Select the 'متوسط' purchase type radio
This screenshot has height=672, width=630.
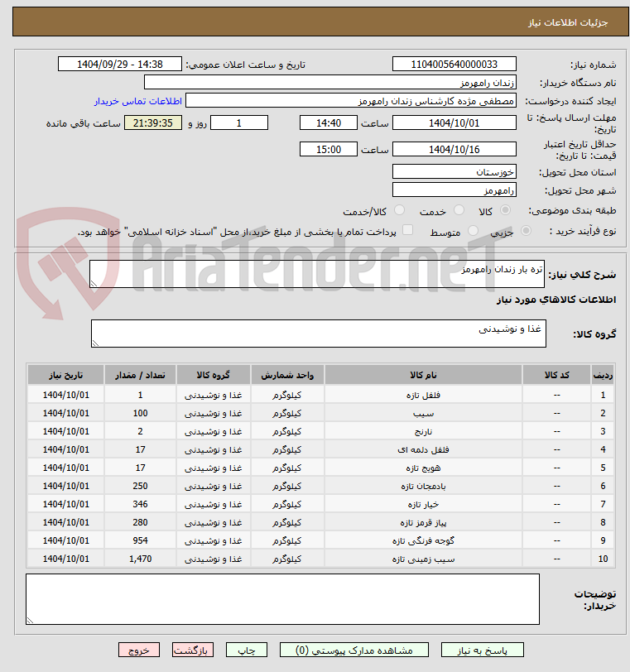(474, 232)
